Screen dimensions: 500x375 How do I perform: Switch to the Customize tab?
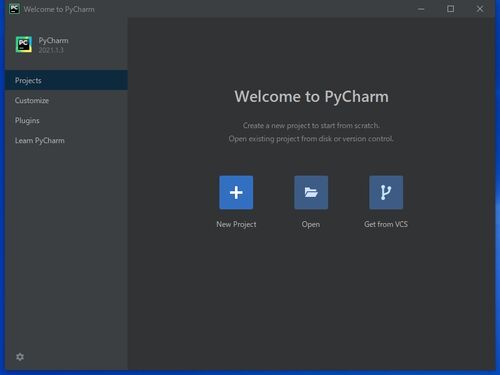[x=67, y=100]
